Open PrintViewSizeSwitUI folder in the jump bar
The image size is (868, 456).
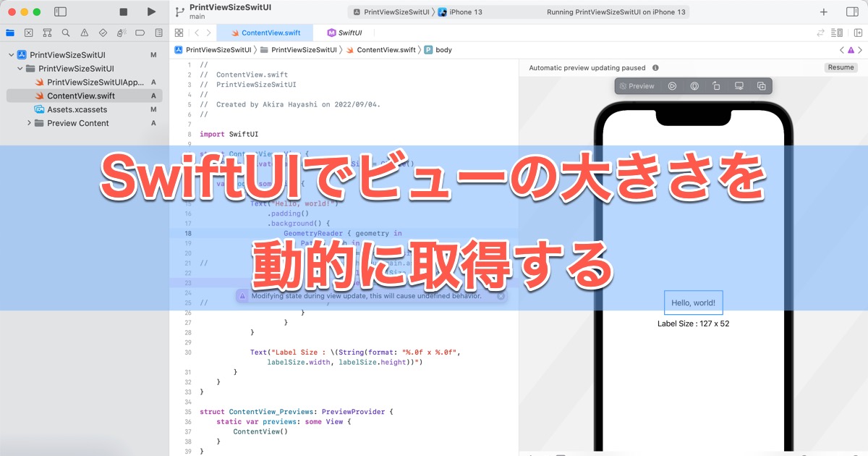tap(298, 50)
